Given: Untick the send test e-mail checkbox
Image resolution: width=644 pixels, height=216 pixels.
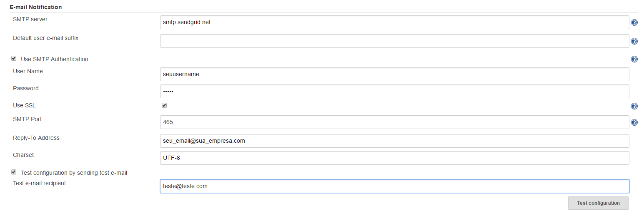Looking at the screenshot, I should pos(14,172).
